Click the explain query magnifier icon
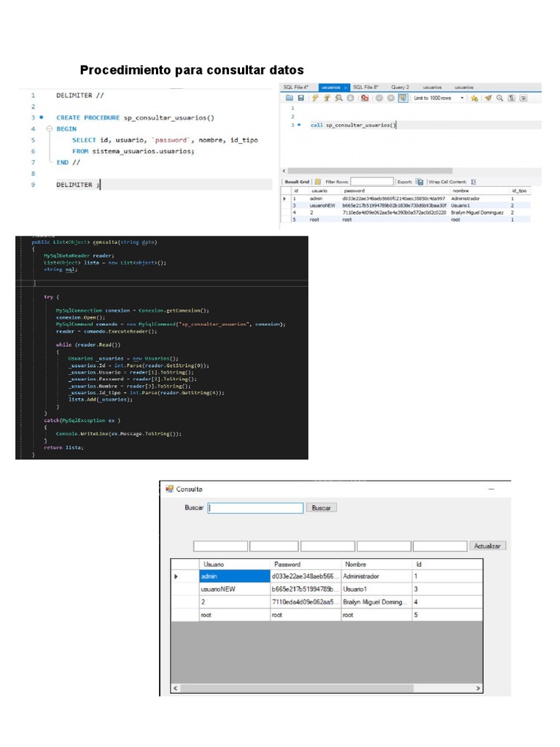The width and height of the screenshot is (560, 747). click(x=339, y=98)
